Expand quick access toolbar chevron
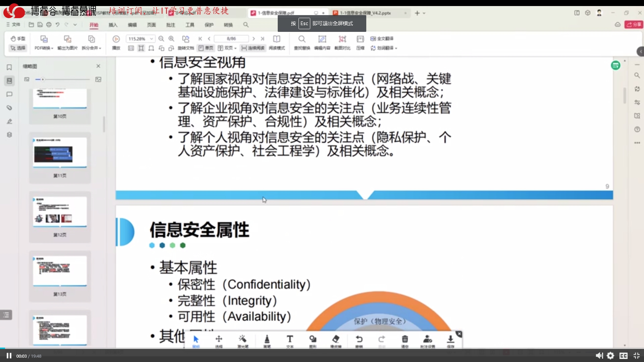Viewport: 644px width, 362px height. [x=75, y=24]
